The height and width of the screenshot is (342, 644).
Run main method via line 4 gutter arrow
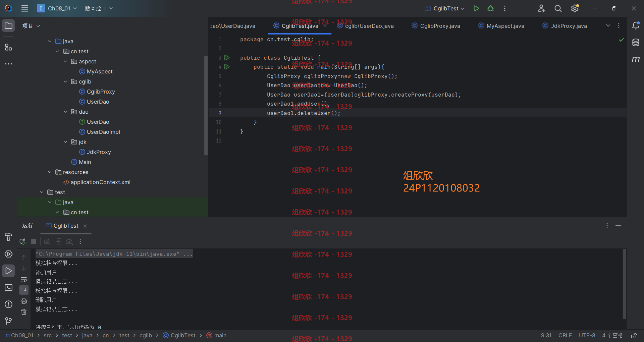coord(227,67)
